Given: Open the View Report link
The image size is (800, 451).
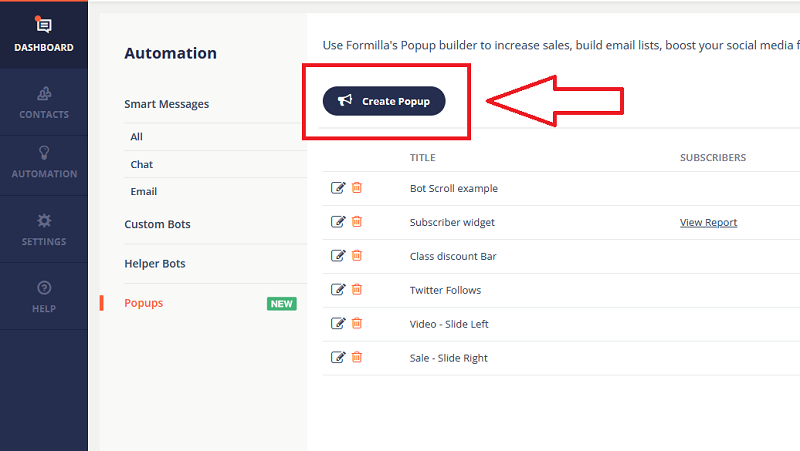Looking at the screenshot, I should pyautogui.click(x=708, y=222).
